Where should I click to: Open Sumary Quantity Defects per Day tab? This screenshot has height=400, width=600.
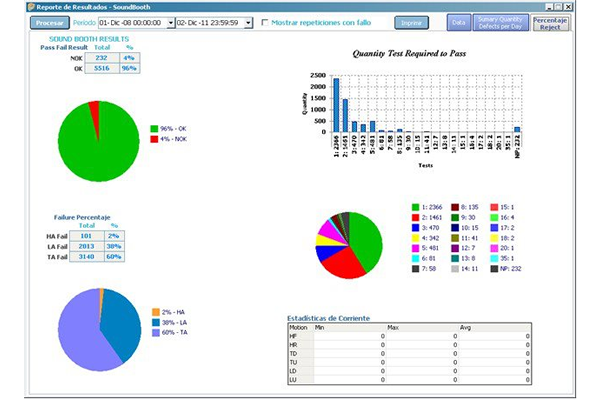[x=502, y=22]
